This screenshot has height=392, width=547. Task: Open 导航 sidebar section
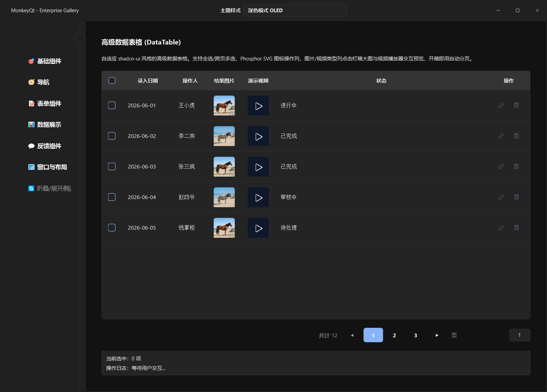[x=39, y=82]
